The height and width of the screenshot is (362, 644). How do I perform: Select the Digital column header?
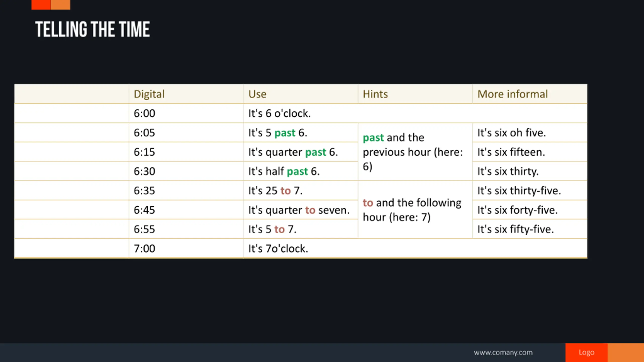[186, 94]
